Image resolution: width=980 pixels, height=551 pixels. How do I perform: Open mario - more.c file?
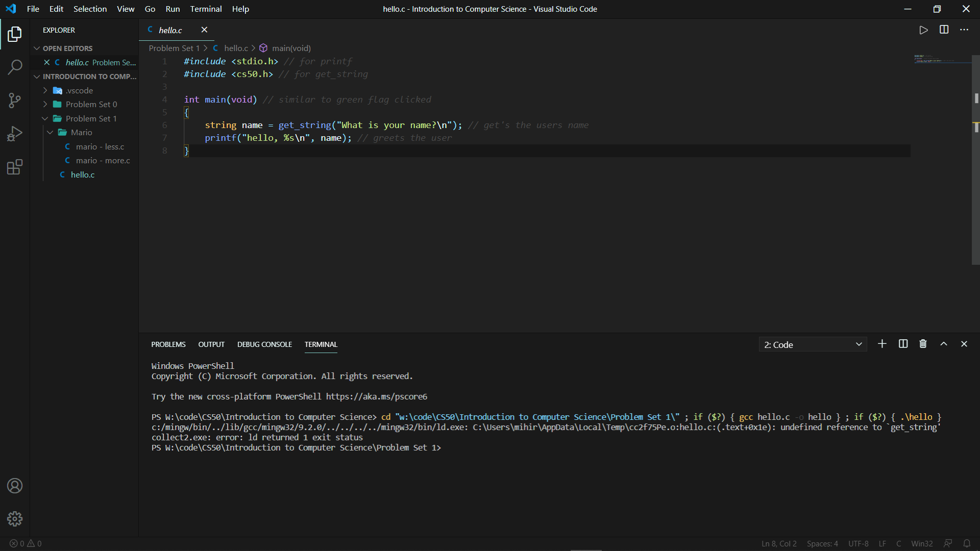coord(103,160)
